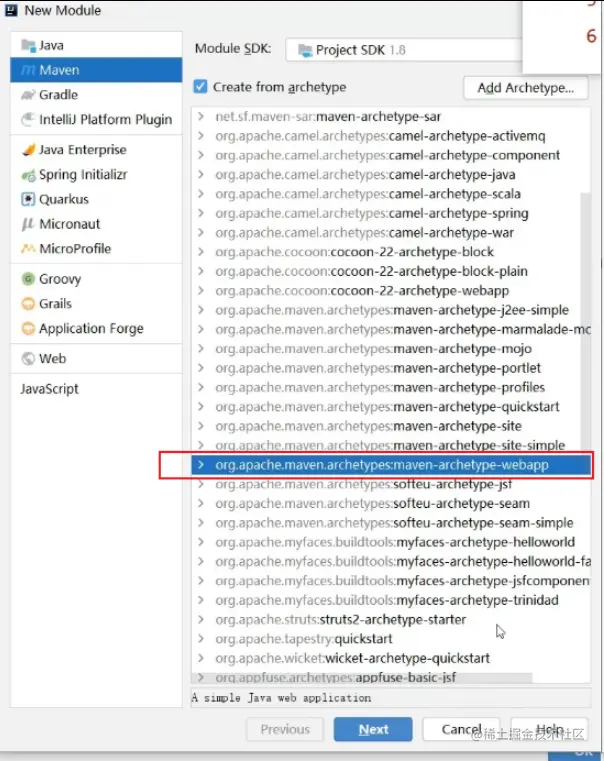Screen dimensions: 604x761
Task: Select softeu-archetype-seam-simple row
Action: coord(391,523)
